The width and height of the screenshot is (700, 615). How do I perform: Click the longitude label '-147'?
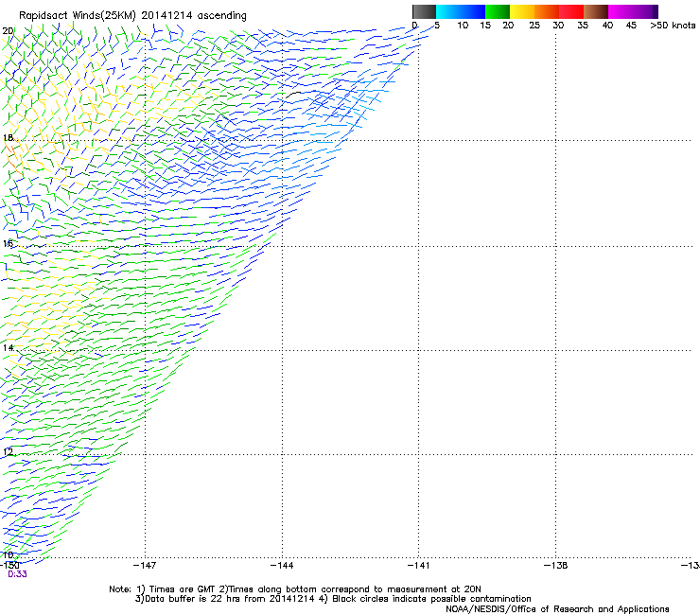tap(145, 566)
